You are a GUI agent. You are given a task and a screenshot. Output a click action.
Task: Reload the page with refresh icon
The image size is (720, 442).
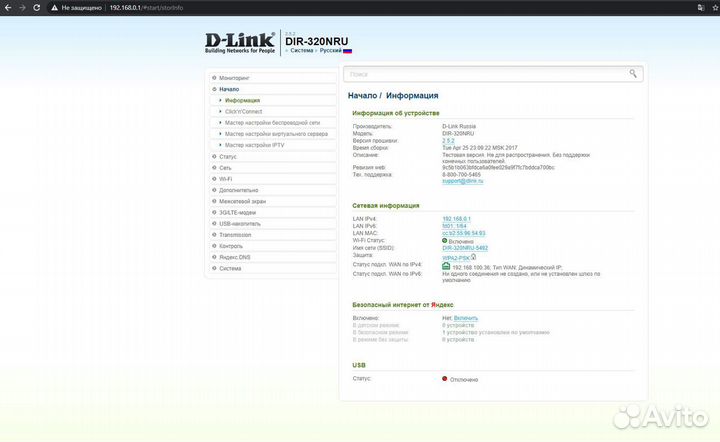37,8
